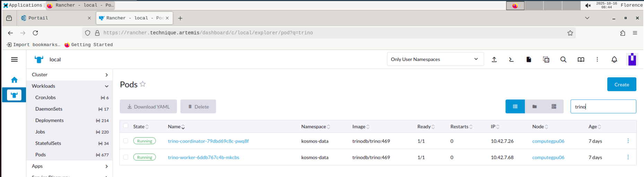The height and width of the screenshot is (177, 644).
Task: Favorite the Pods page with star
Action: (x=143, y=84)
